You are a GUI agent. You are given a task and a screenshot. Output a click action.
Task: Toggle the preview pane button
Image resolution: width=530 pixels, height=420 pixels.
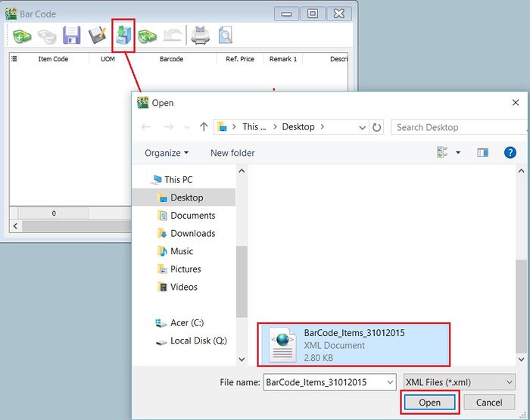482,153
